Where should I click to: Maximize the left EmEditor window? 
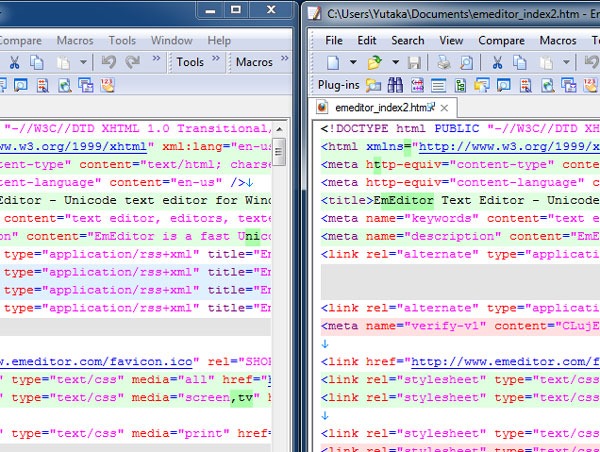coord(236,9)
